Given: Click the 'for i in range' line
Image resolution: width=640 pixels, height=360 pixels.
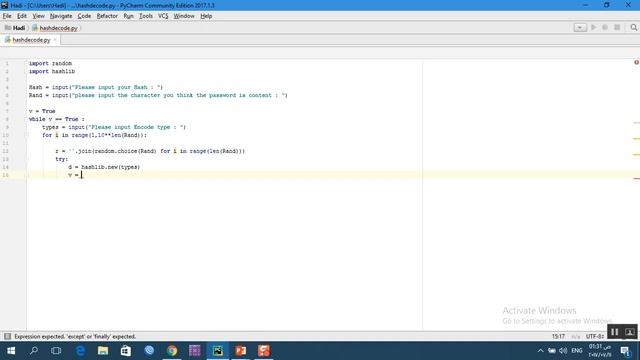Looking at the screenshot, I should point(94,135).
